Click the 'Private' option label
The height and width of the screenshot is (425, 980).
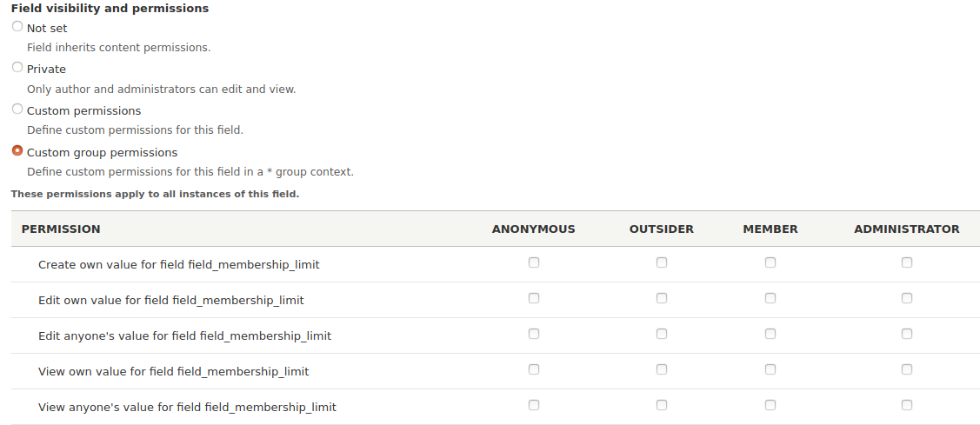[x=46, y=70]
